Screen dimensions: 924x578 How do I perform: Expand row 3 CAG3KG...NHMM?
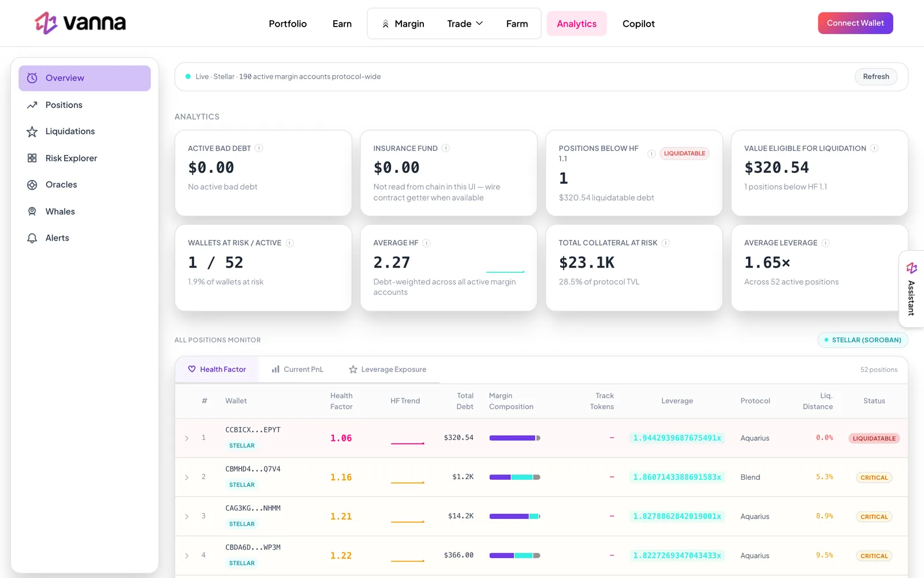point(187,517)
